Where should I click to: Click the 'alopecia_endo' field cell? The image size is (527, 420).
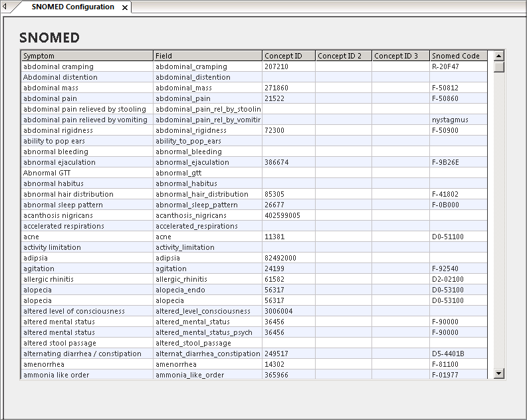tap(208, 290)
